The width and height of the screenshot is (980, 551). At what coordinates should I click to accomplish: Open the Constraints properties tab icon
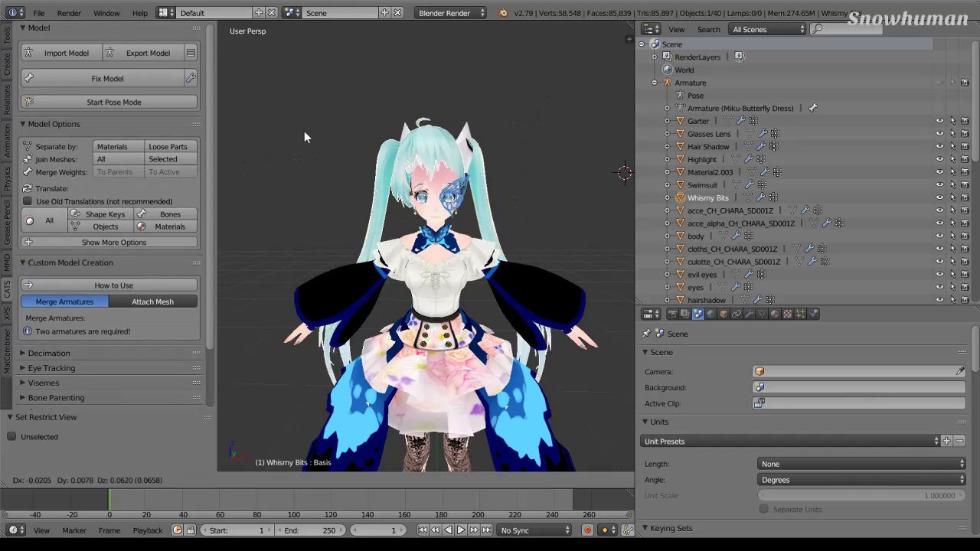pos(737,314)
